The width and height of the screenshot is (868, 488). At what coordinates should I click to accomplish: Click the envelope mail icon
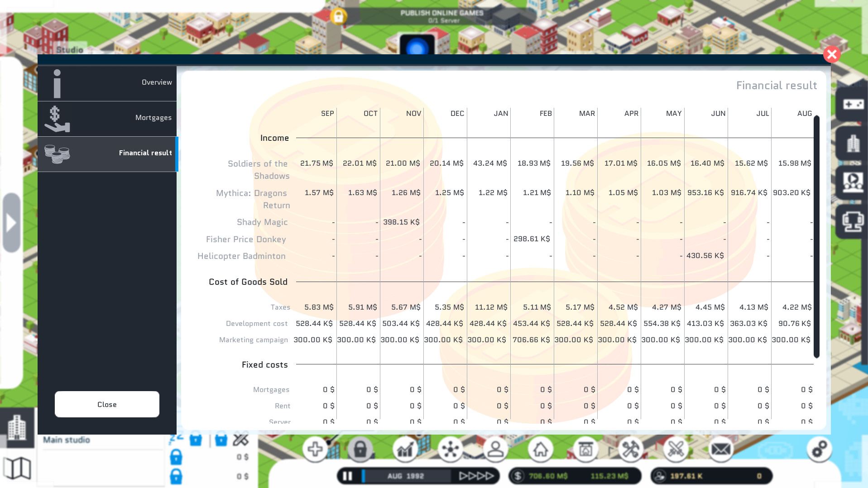point(720,450)
